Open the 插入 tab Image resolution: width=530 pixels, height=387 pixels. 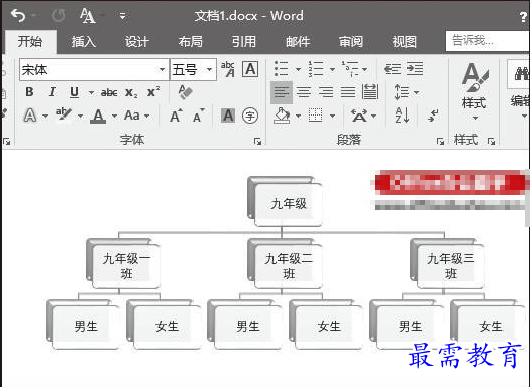click(83, 42)
